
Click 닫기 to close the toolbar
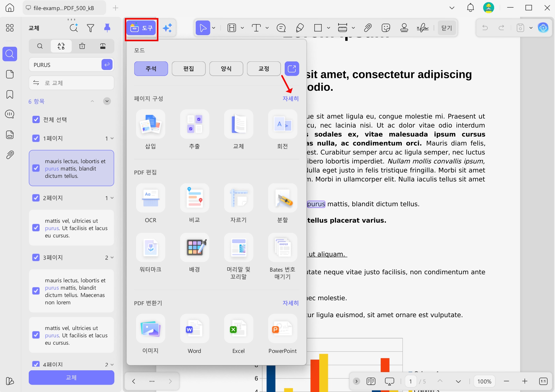coord(447,28)
